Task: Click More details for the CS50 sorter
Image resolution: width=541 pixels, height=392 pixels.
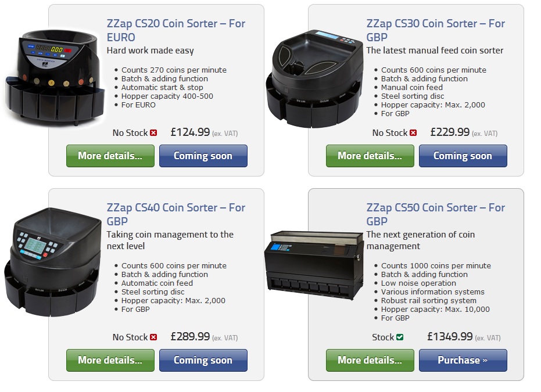Action: (x=370, y=360)
